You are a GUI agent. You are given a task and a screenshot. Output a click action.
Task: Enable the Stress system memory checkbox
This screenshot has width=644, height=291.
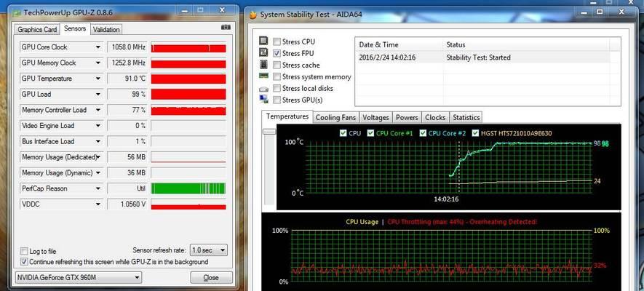[277, 77]
